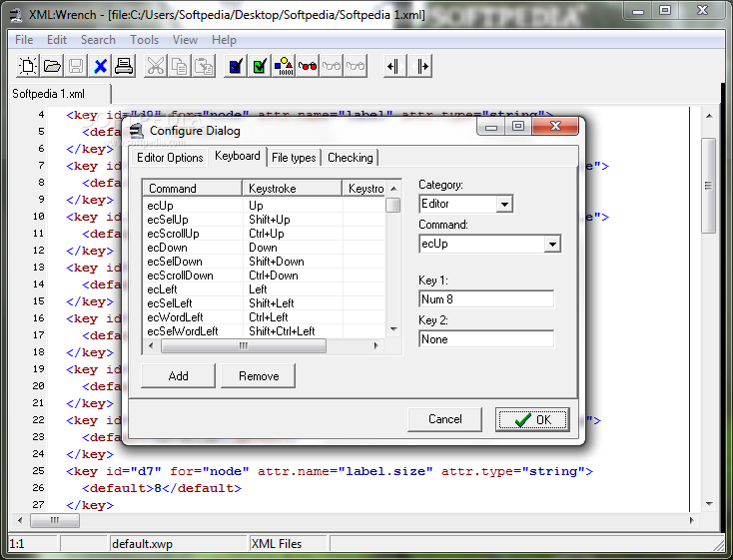Open the File menu
The image size is (733, 560).
click(24, 40)
